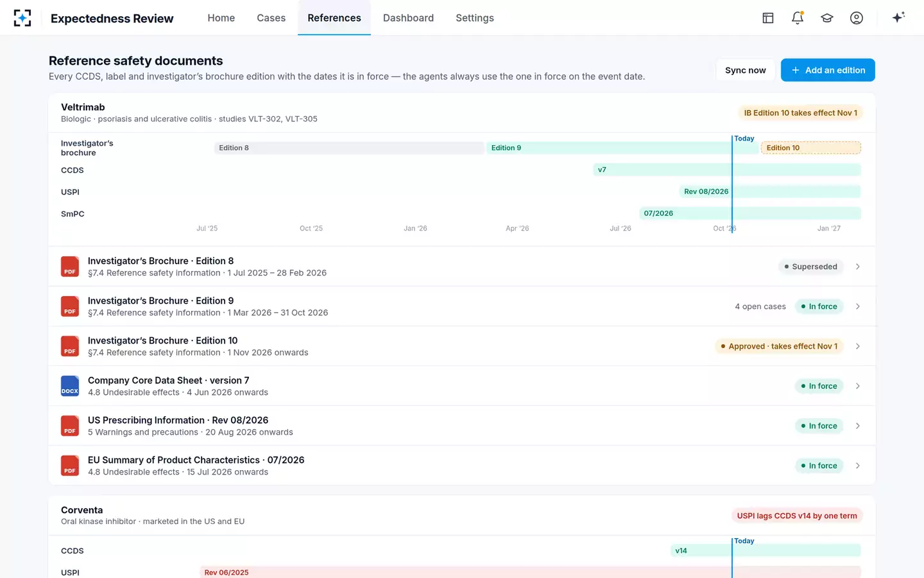
Task: Expand the Investigator's Brochure Edition 8 row chevron
Action: (858, 267)
